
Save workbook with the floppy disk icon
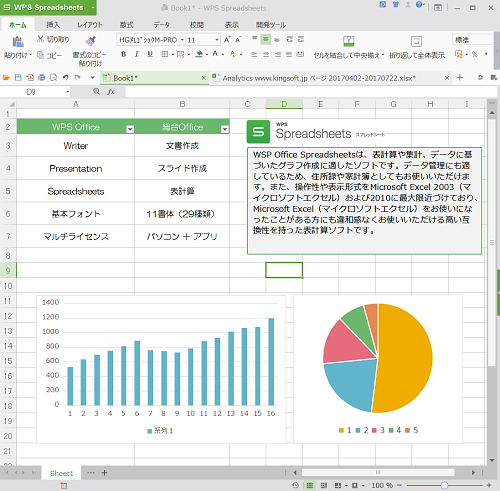pos(18,78)
